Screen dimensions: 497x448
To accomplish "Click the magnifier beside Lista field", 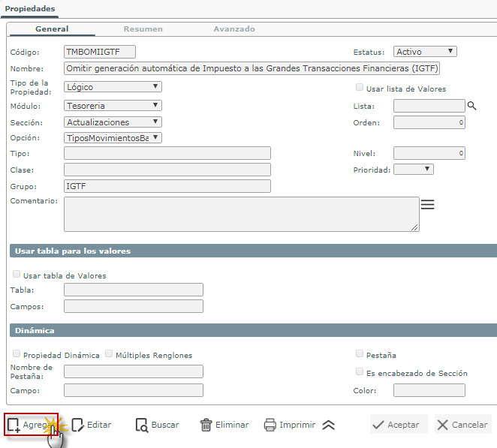I will pos(472,106).
